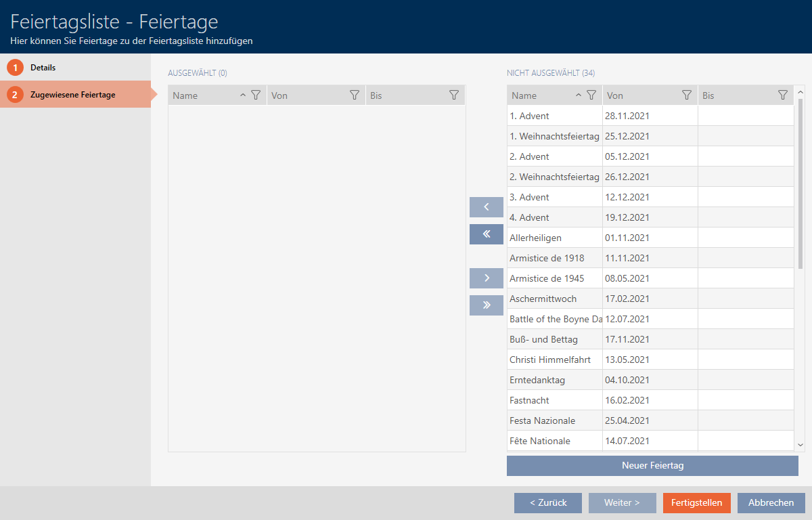The height and width of the screenshot is (520, 812).
Task: Click filter icon in selected Name column
Action: coord(255,95)
